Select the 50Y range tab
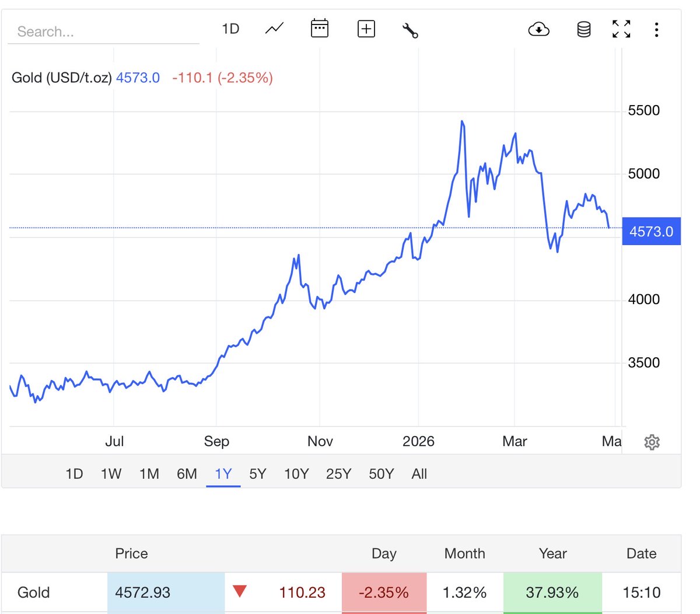This screenshot has width=700, height=614. click(x=381, y=474)
